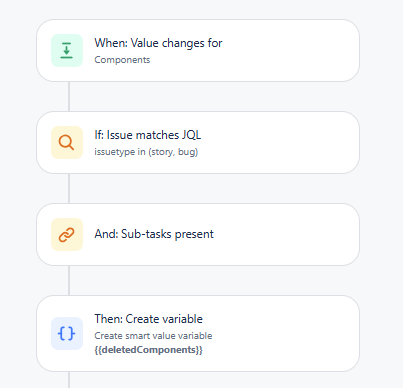Click the magnifier icon of JQL condition
403x388 pixels.
(67, 143)
